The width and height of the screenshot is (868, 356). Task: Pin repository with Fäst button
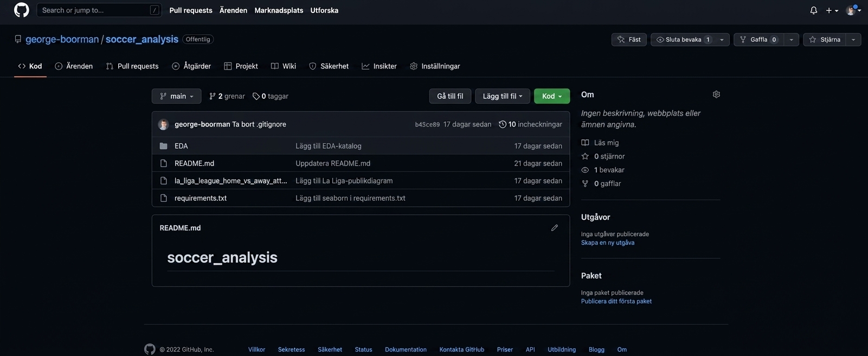coord(629,40)
